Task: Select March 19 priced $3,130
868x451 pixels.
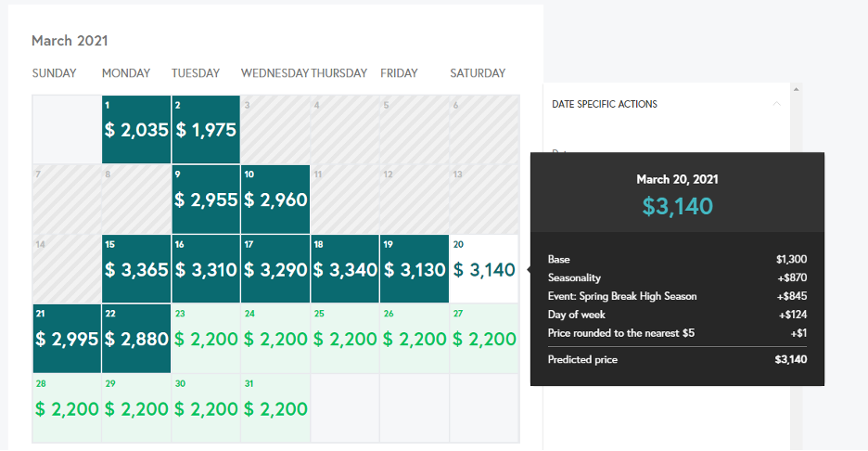Action: [415, 269]
